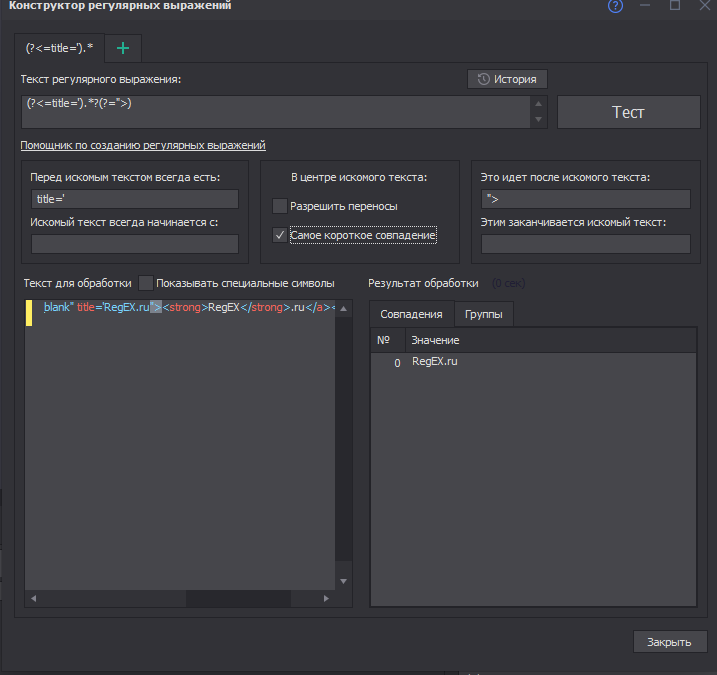Focus the 'Это идет после искомого текста' field
The height and width of the screenshot is (675, 717).
pos(585,199)
